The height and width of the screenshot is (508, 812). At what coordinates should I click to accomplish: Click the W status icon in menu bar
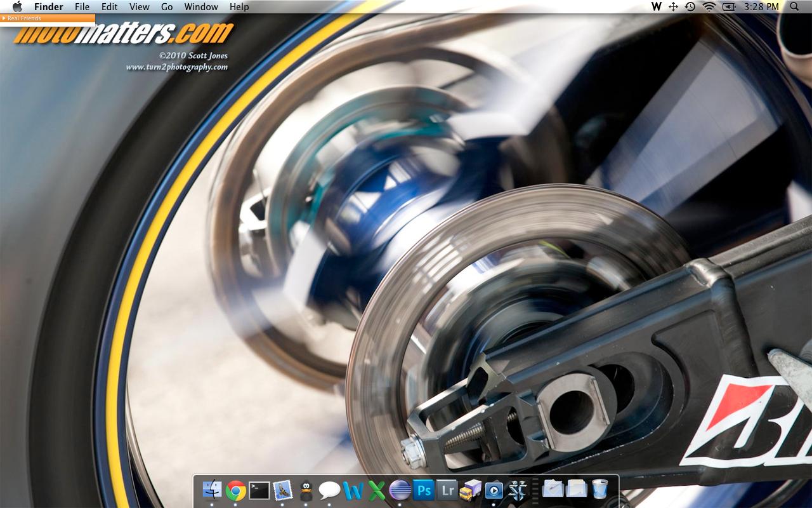657,7
